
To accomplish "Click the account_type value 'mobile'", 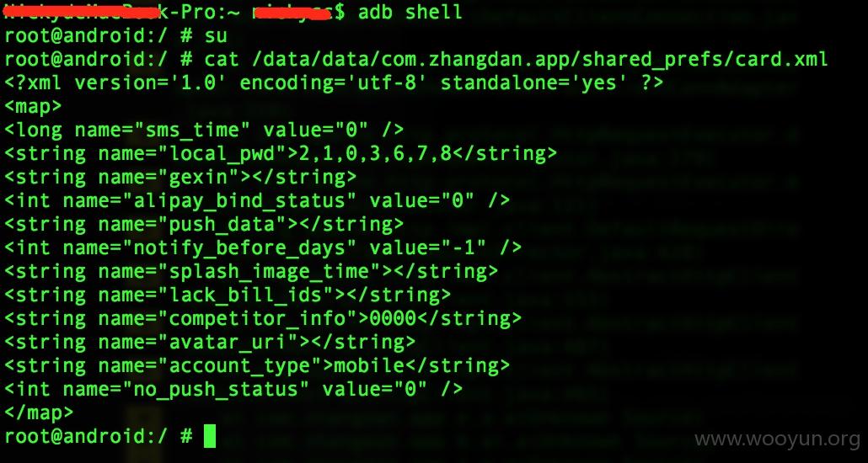I will [x=368, y=365].
